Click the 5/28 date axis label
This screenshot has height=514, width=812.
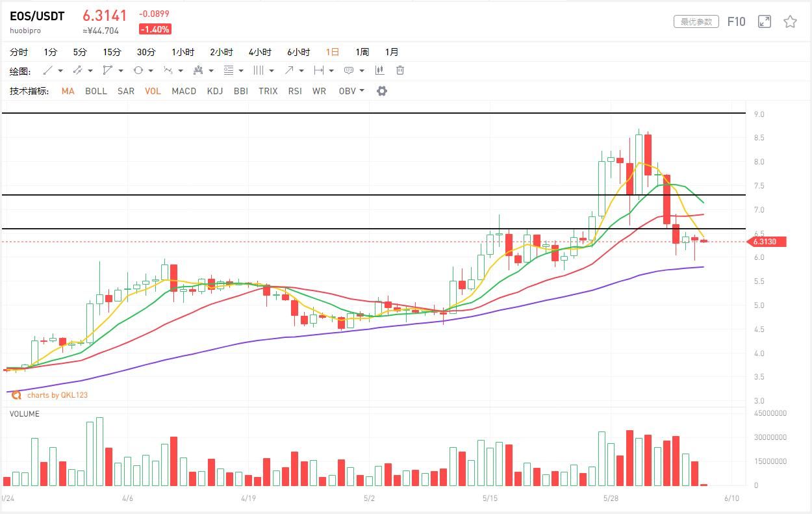tap(611, 498)
